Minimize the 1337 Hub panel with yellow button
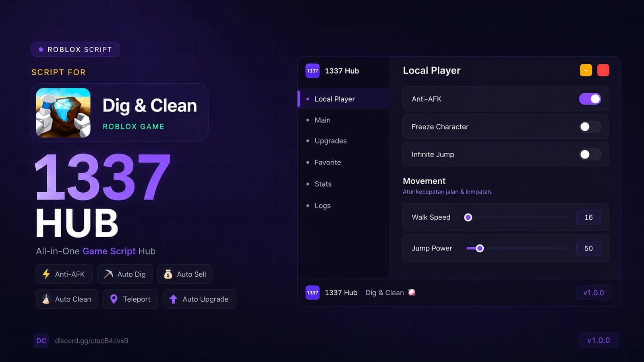Image resolution: width=644 pixels, height=362 pixels. point(586,70)
